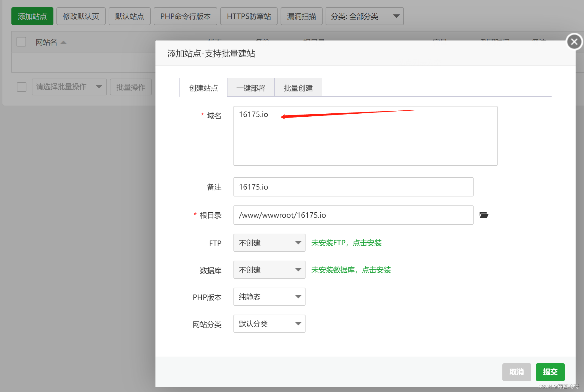This screenshot has height=392, width=584.
Task: Open the 分类: 全部分类 filter dropdown
Action: [364, 16]
